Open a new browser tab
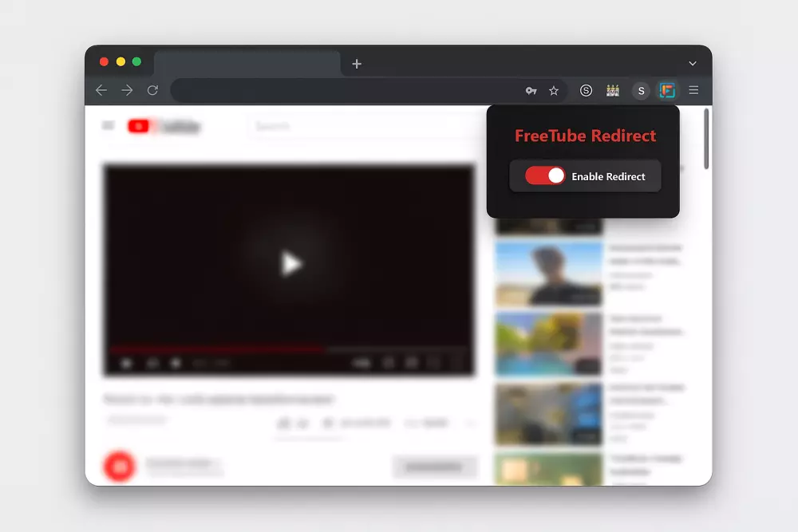This screenshot has width=798, height=532. 357,64
